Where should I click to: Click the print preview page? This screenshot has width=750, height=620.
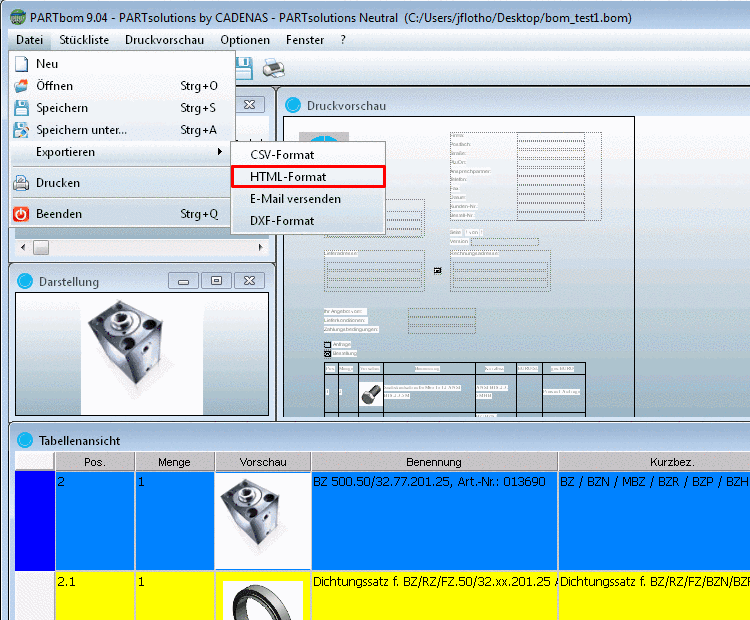(x=459, y=266)
